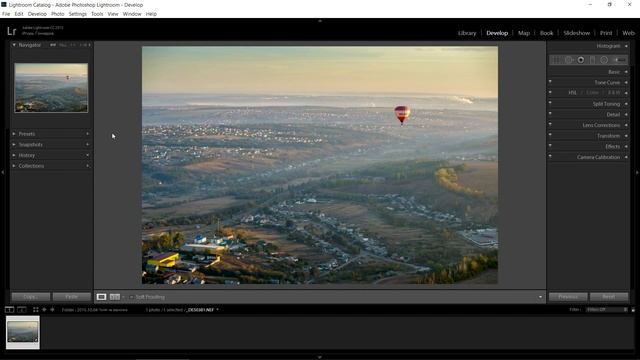
Task: Toggle the Camera Calibration panel switch
Action: point(550,156)
